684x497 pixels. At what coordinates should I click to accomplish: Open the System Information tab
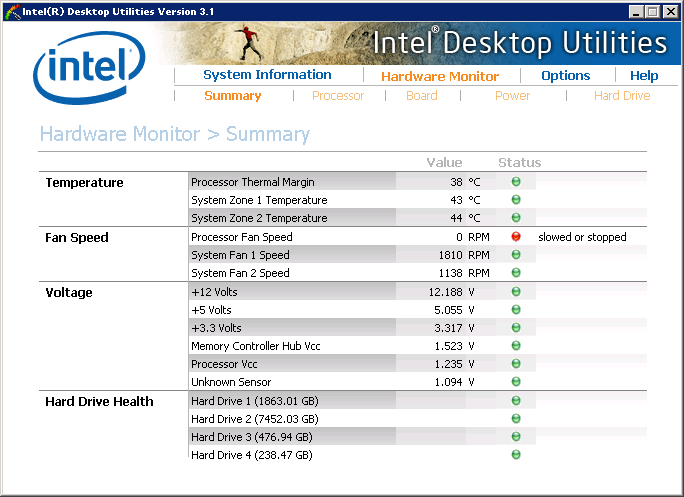267,75
